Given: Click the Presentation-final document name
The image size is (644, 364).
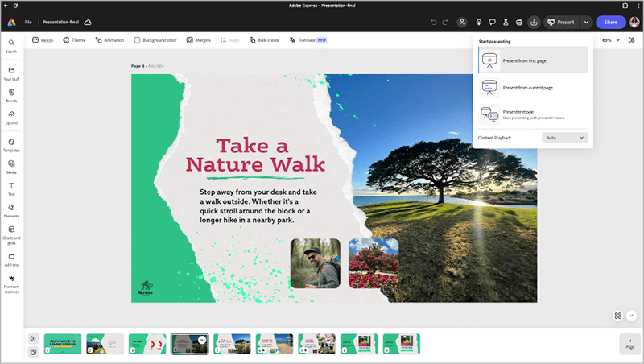Looking at the screenshot, I should (61, 23).
